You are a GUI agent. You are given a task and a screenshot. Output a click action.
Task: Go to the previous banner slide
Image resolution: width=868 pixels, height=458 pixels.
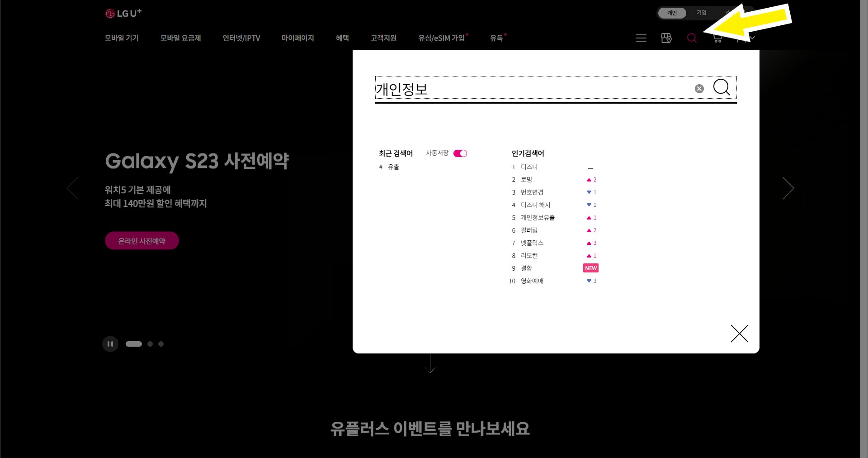tap(72, 188)
